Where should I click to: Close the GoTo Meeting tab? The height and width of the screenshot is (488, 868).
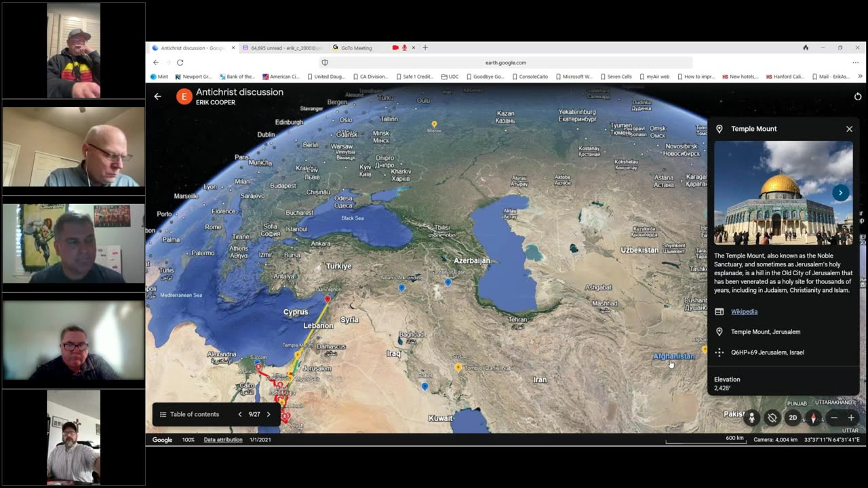pyautogui.click(x=414, y=48)
